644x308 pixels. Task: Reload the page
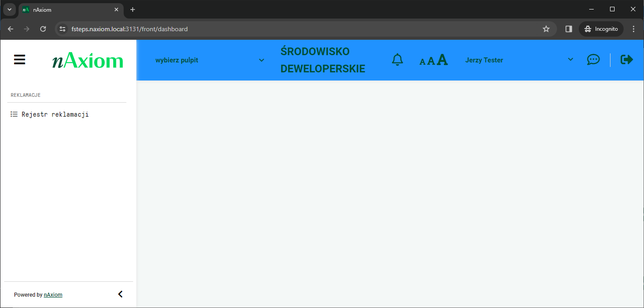tap(43, 29)
